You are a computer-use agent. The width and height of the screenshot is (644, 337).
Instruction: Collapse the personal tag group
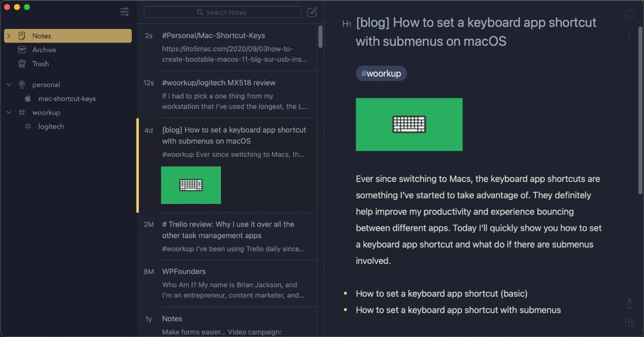click(8, 84)
